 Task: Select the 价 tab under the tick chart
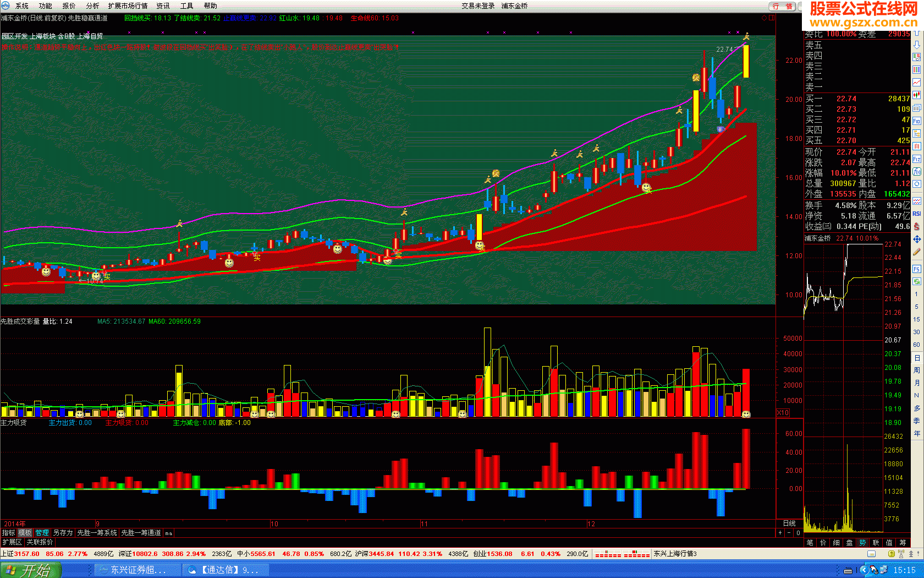tap(823, 543)
